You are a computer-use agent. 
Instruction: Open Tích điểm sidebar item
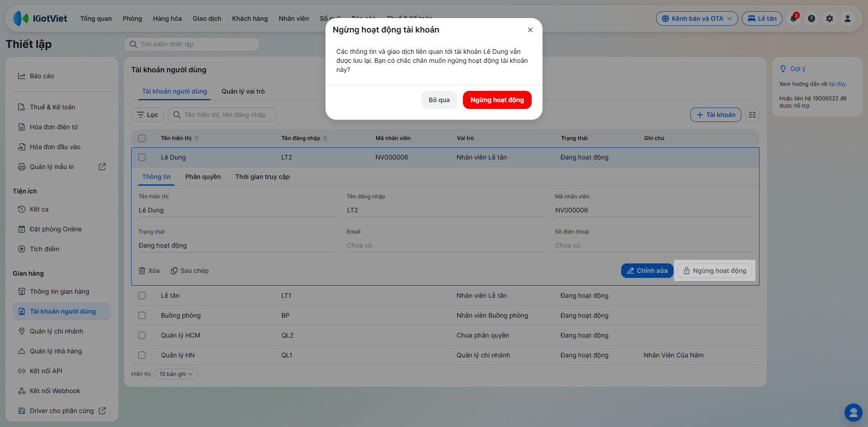click(x=62, y=249)
